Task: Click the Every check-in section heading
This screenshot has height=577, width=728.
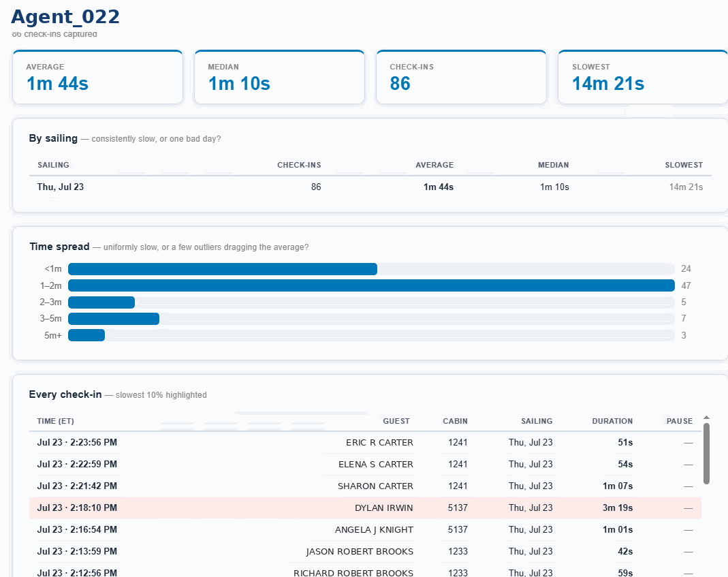Action: click(x=65, y=394)
